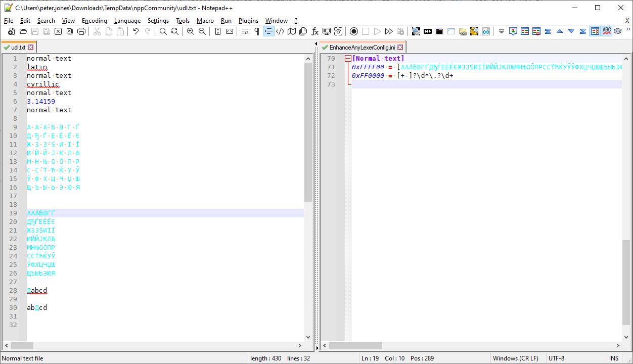Toggle the ABC spell check icon
The height and width of the screenshot is (364, 633).
pyautogui.click(x=607, y=31)
